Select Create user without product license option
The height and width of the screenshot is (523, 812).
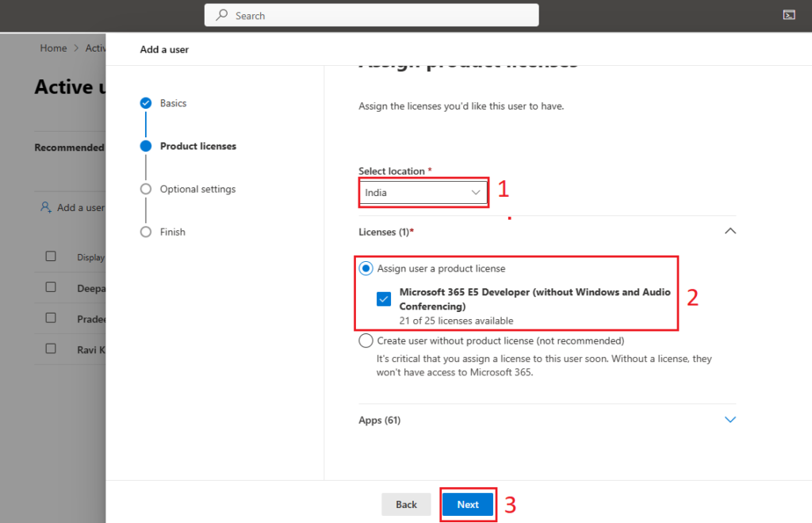point(366,340)
